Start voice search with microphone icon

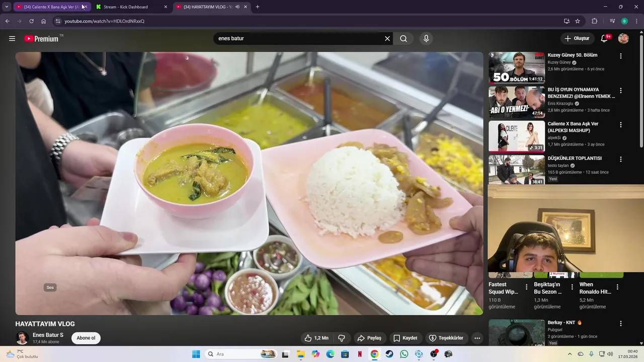tap(426, 39)
